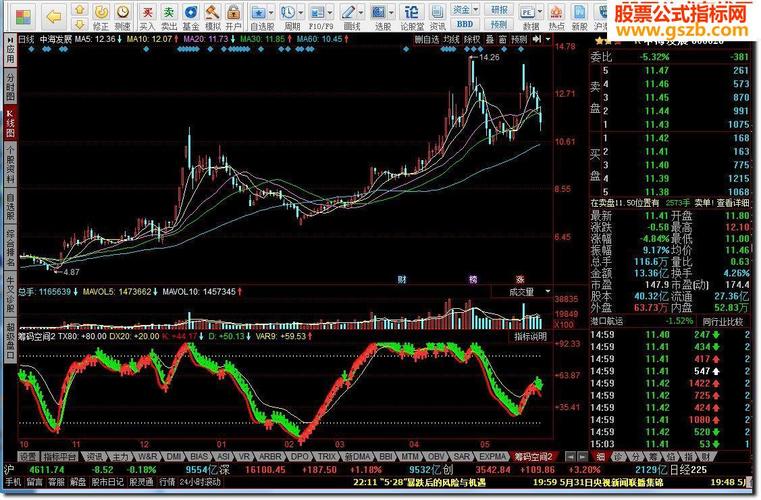Click the 修正 toolbar icon
Viewport: 761px width, 500px height.
[101, 17]
